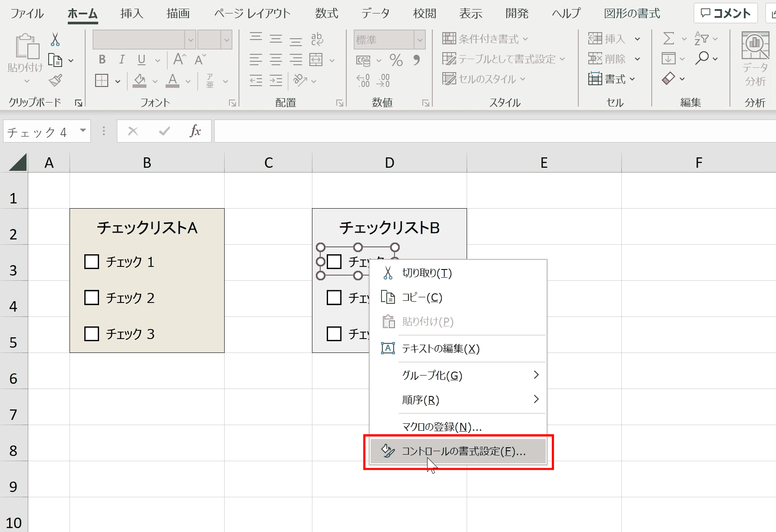Open the number format (標準) dropdown
Viewport: 776px width, 532px height.
[x=419, y=40]
